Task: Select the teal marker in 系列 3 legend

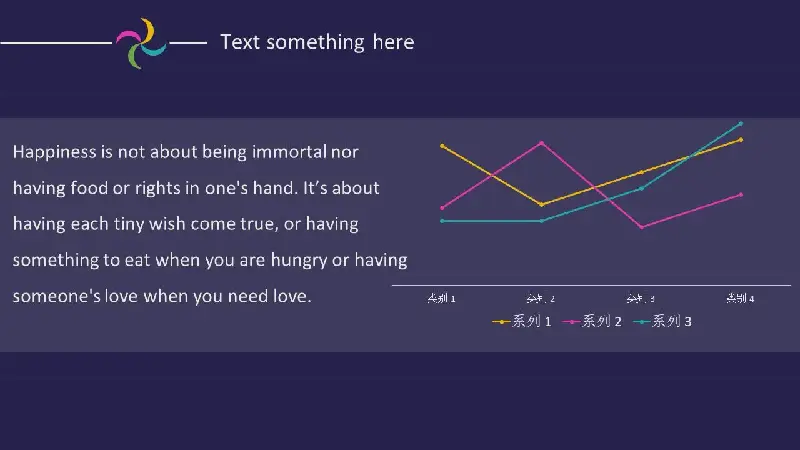Action: click(x=642, y=322)
